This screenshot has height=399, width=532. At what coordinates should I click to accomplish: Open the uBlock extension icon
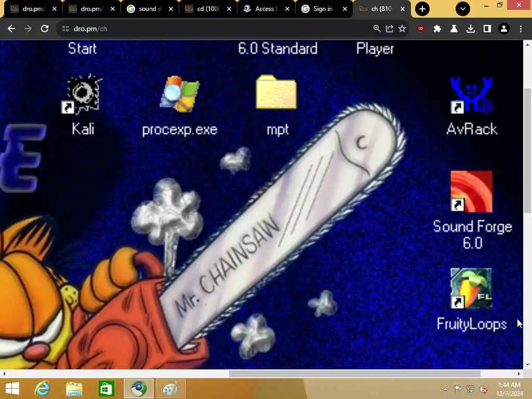tap(421, 29)
